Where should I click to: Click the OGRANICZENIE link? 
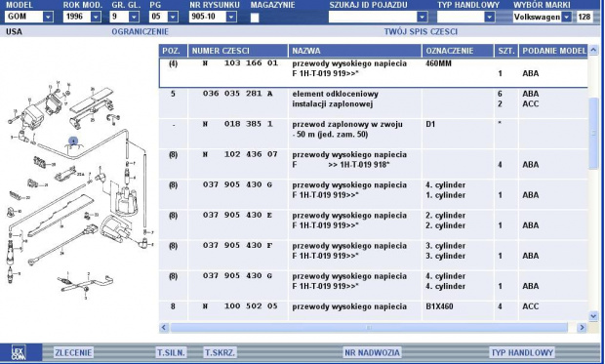click(x=141, y=31)
